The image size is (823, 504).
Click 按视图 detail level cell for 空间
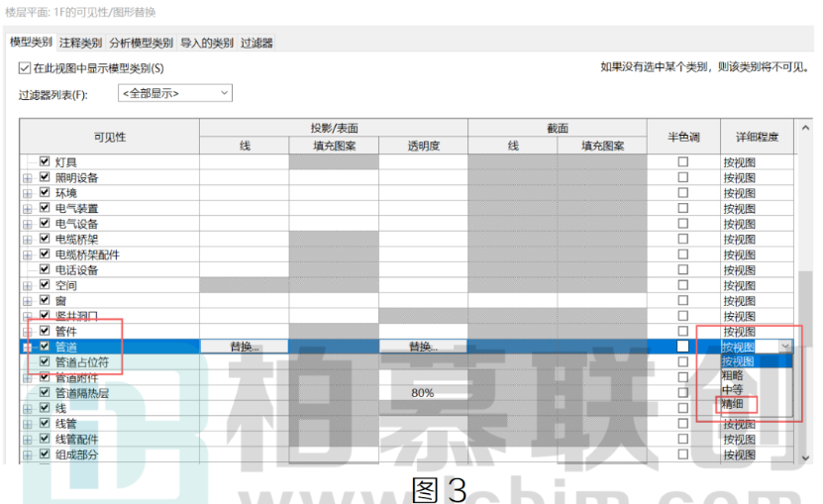[x=757, y=286]
